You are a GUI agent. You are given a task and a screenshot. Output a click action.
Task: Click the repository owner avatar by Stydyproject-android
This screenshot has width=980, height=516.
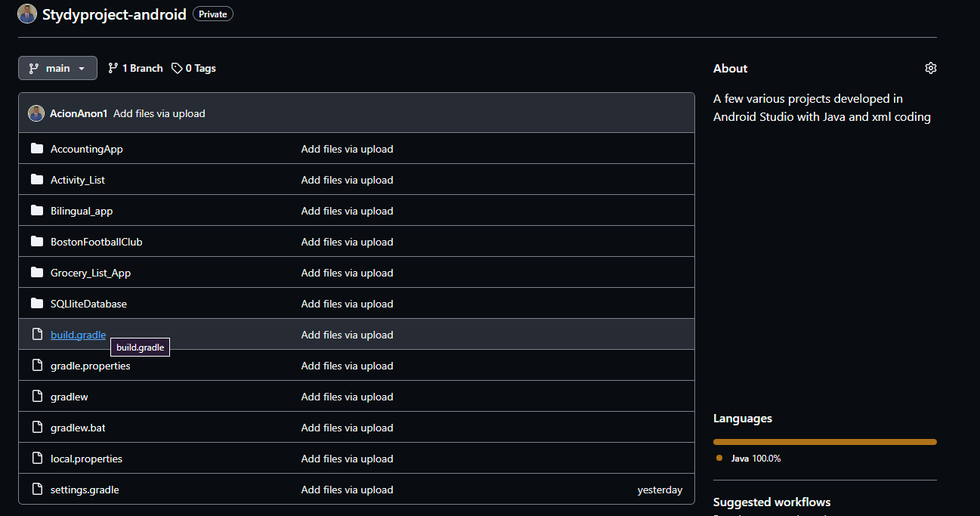coord(27,14)
